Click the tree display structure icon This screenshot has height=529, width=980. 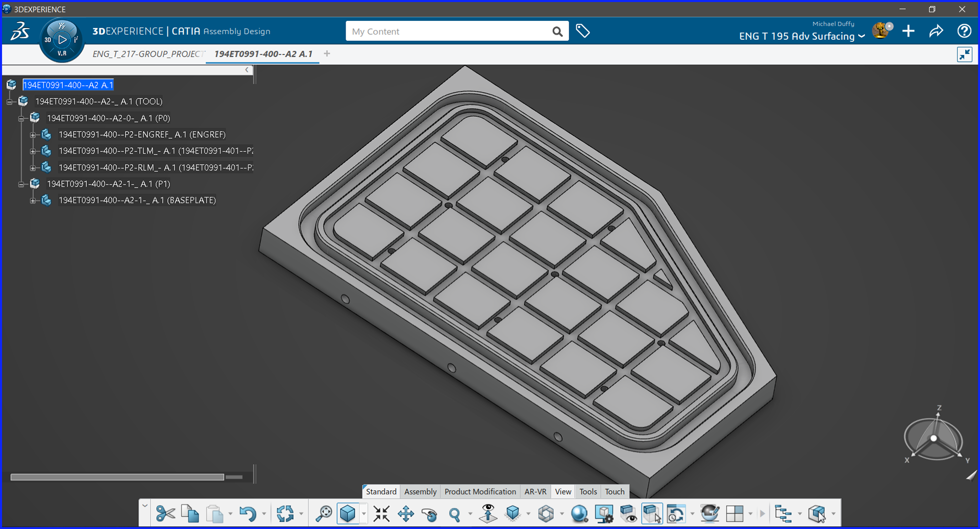tap(783, 513)
